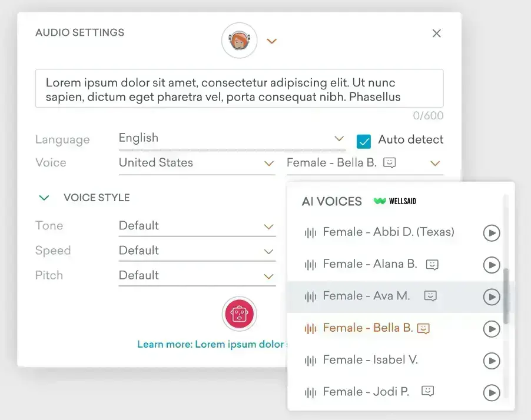Click the red robot AI voice button
The image size is (531, 420).
(240, 314)
